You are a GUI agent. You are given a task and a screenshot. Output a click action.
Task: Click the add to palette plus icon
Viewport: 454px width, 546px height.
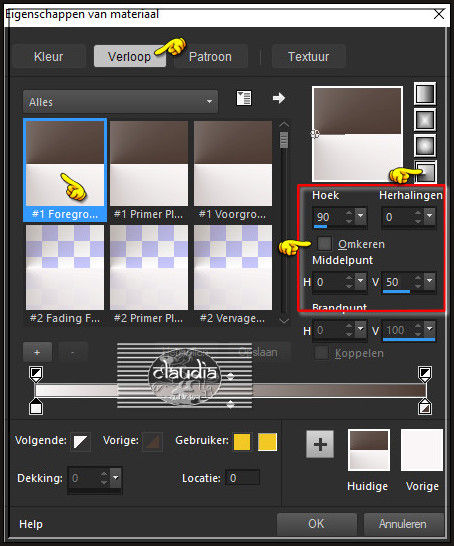point(320,444)
